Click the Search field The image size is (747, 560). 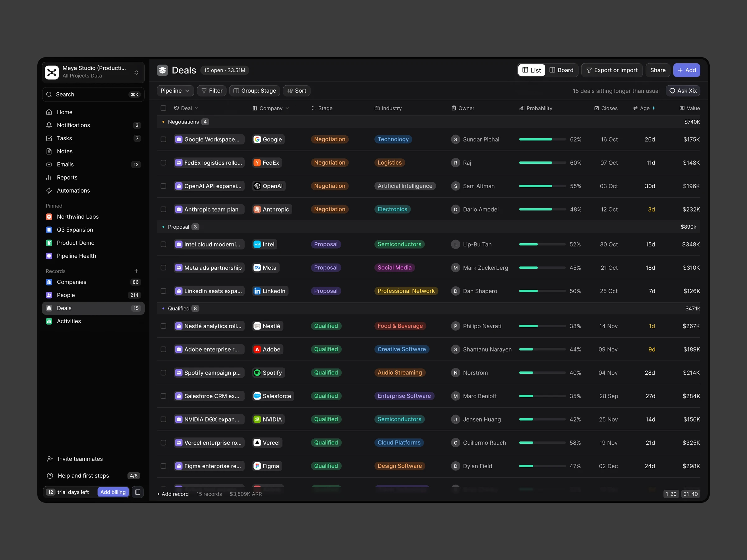pos(93,95)
